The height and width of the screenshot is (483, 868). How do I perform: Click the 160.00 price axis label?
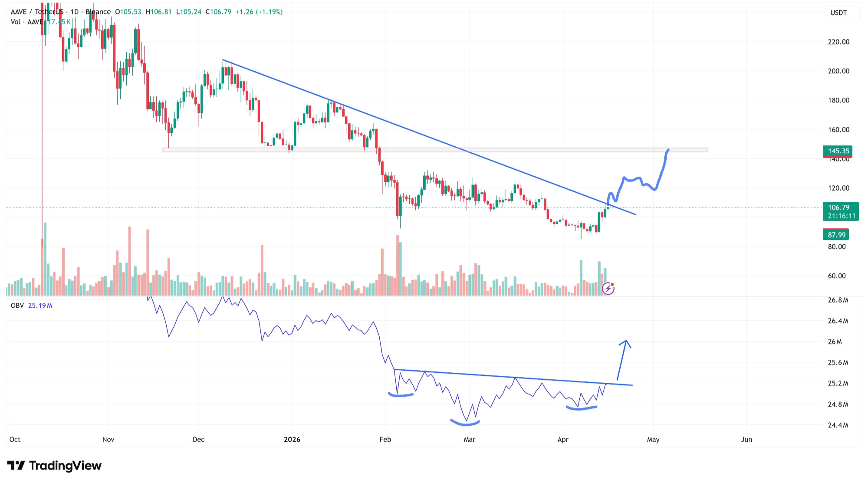pyautogui.click(x=838, y=129)
